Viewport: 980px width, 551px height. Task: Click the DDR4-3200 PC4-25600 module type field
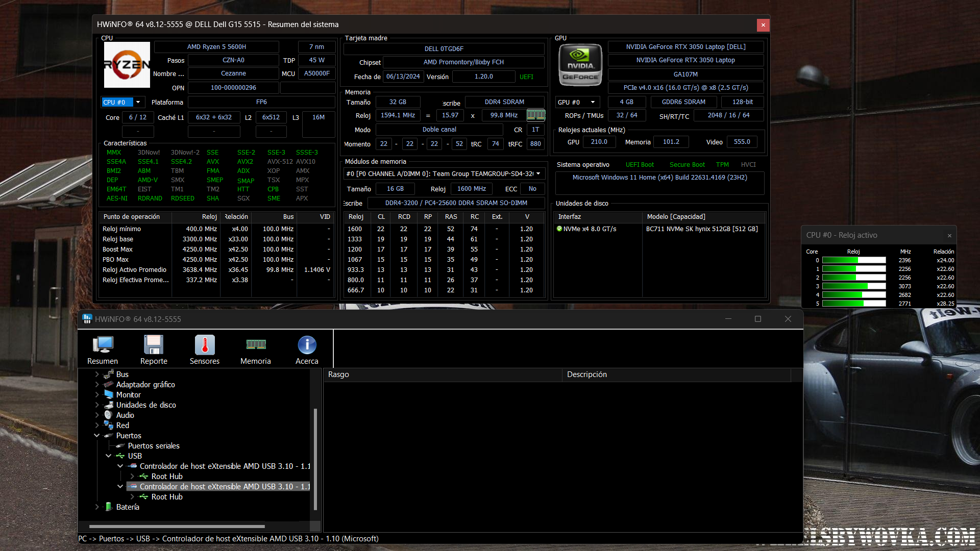coord(456,203)
